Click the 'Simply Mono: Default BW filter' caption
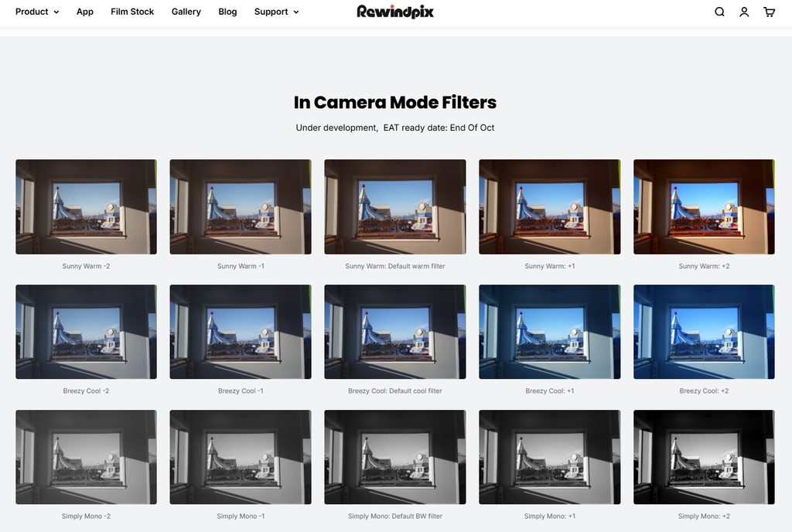This screenshot has height=532, width=792. (x=395, y=516)
